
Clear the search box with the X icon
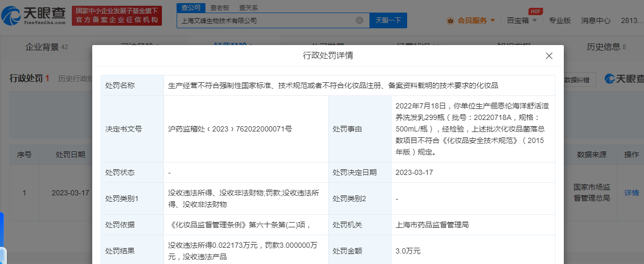coord(359,20)
